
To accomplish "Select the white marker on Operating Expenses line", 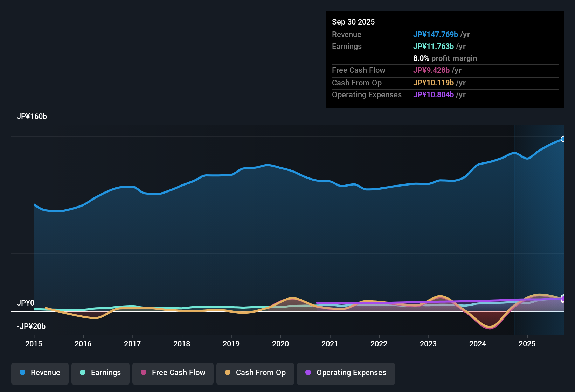I will click(x=563, y=299).
